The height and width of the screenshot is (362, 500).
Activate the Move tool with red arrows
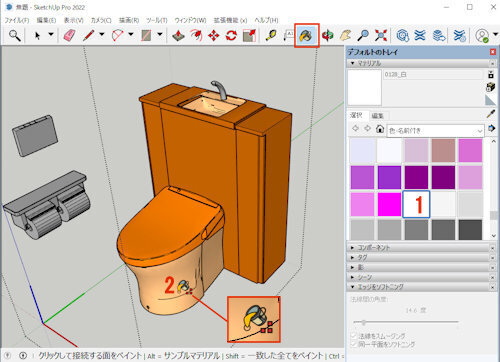(214, 35)
